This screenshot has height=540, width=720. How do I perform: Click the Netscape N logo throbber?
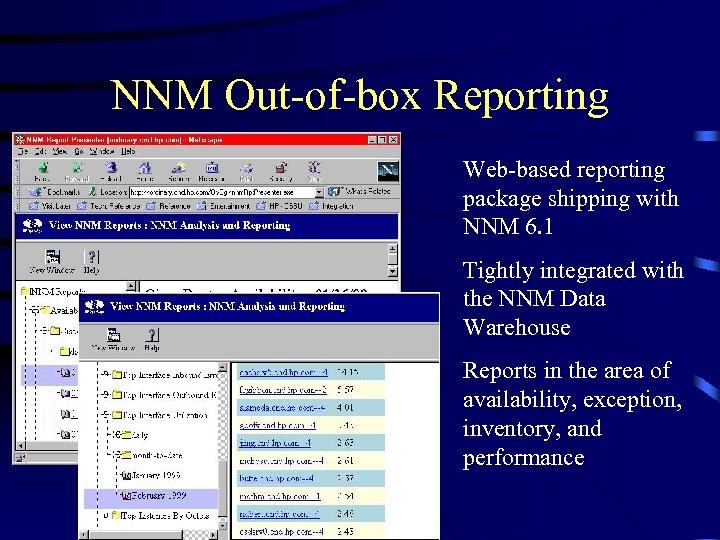pos(388,171)
